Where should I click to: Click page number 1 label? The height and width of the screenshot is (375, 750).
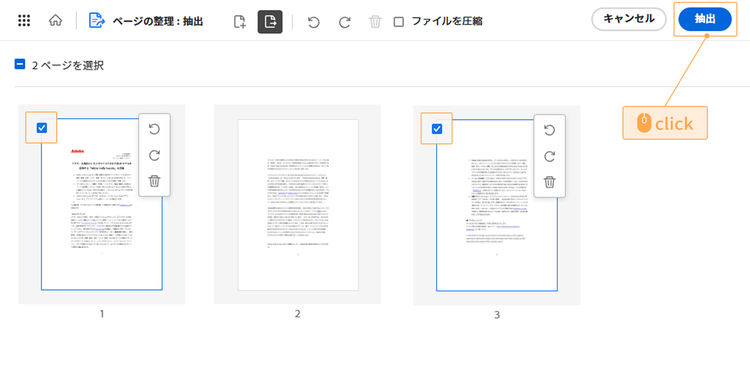tap(101, 314)
